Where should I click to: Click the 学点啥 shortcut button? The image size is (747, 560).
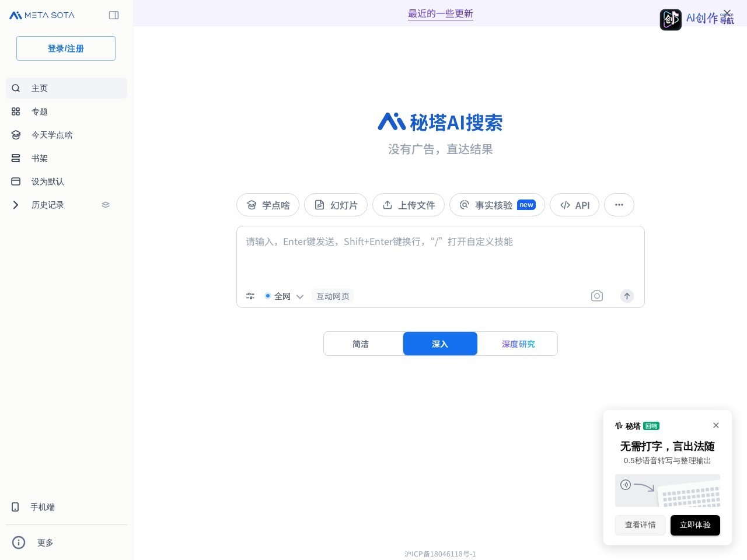268,205
